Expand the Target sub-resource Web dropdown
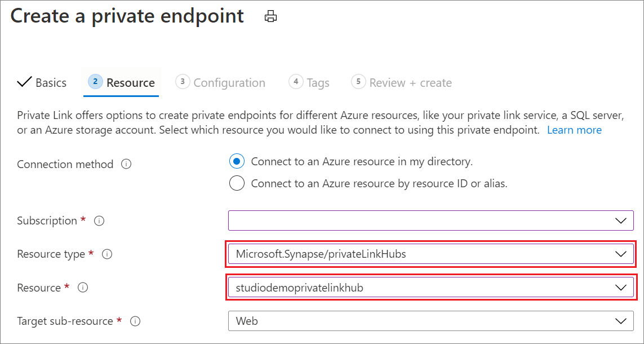 pos(430,321)
